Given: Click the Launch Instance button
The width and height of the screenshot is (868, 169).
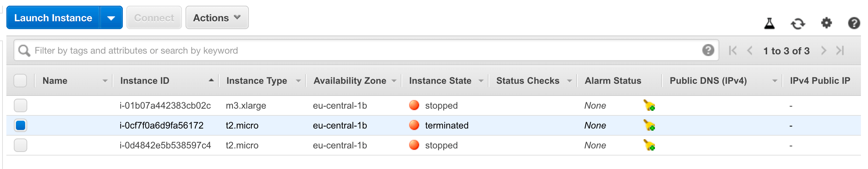Looking at the screenshot, I should [53, 18].
